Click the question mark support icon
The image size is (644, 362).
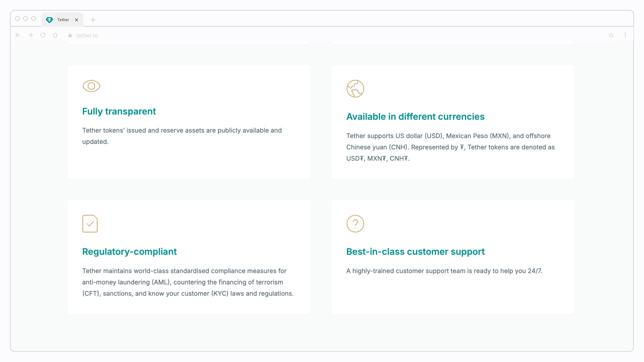355,224
